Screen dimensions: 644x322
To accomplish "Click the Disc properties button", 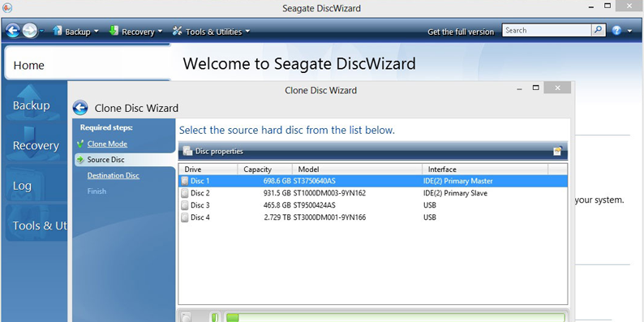I will pyautogui.click(x=213, y=151).
